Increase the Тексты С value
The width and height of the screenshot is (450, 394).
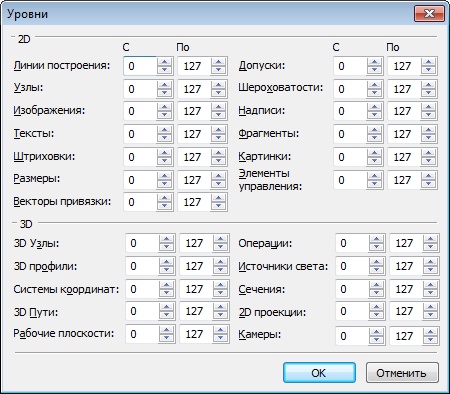[164, 130]
